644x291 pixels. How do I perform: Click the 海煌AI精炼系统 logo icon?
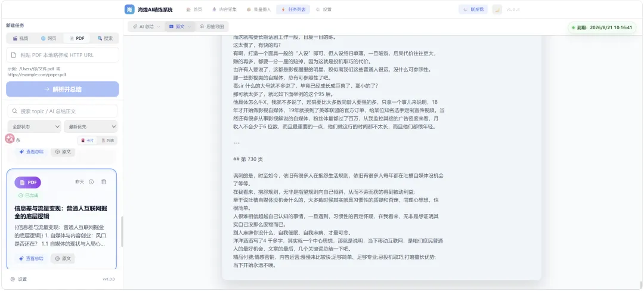pos(129,10)
